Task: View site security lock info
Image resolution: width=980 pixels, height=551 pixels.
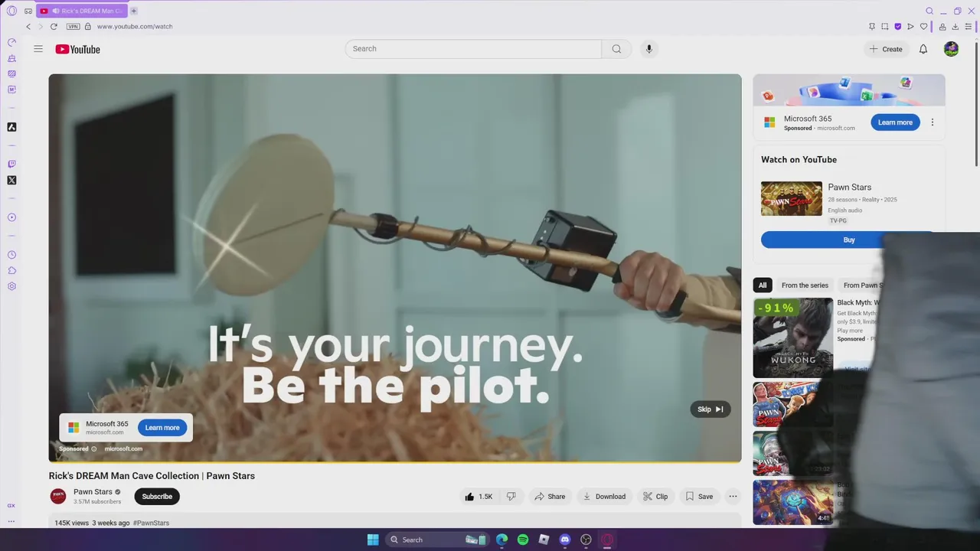Action: click(x=87, y=26)
